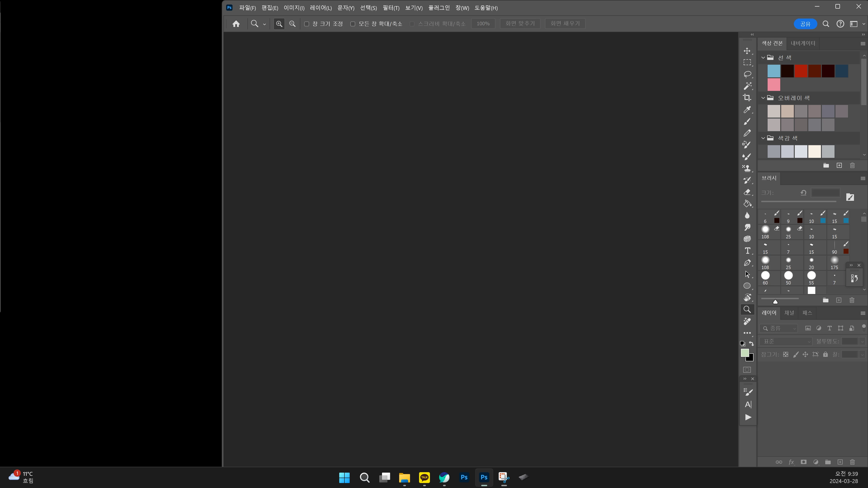Image resolution: width=868 pixels, height=488 pixels.
Task: Toggle the Quick Mask mode icon
Action: (x=747, y=370)
